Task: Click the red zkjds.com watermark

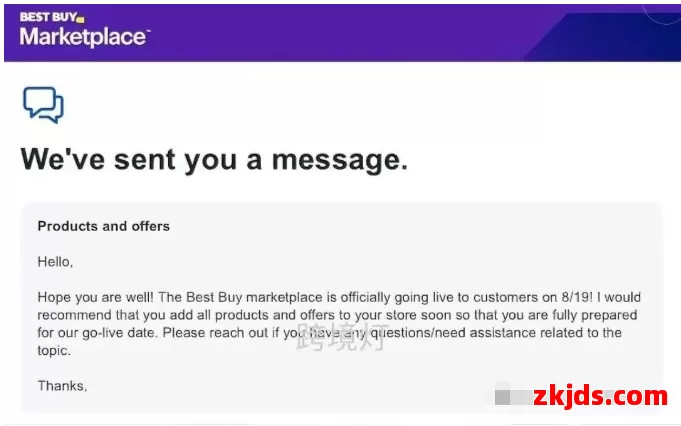Action: 600,396
